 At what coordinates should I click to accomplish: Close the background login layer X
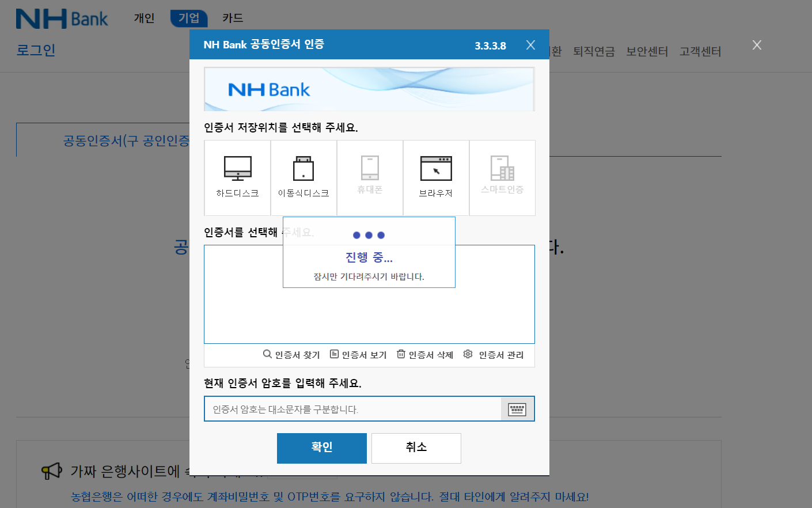click(757, 45)
